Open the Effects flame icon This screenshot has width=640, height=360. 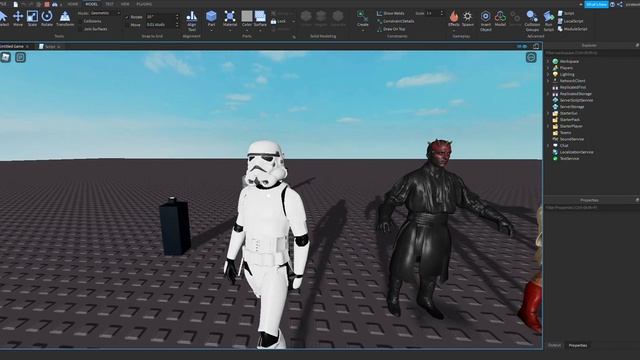pyautogui.click(x=454, y=18)
